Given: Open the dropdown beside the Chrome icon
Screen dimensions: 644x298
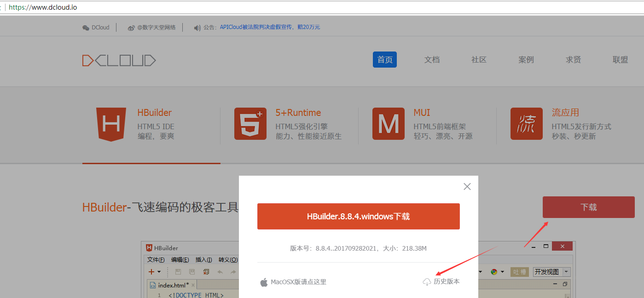Looking at the screenshot, I should coord(502,272).
